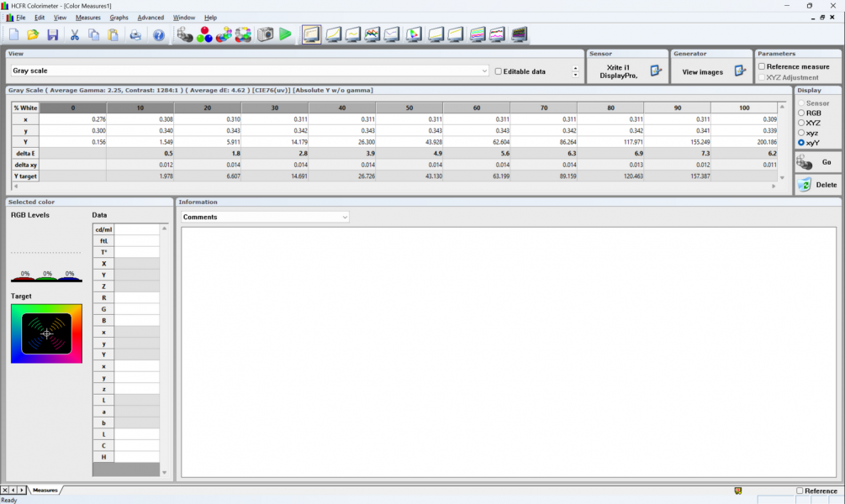845x504 pixels.
Task: Click the Cut scissors icon
Action: point(74,34)
